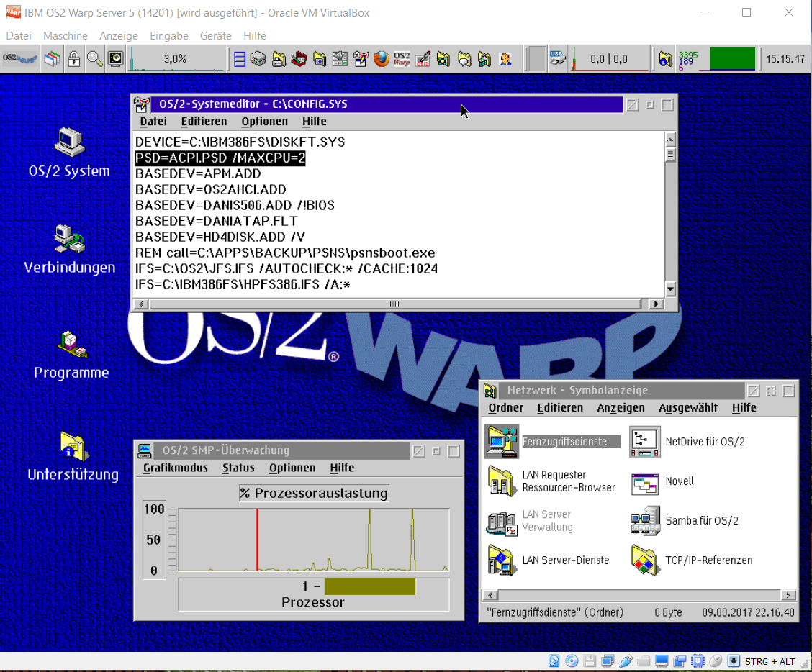The image size is (812, 672).
Task: Open Optionen menu in SMP-Überwachung
Action: (292, 468)
